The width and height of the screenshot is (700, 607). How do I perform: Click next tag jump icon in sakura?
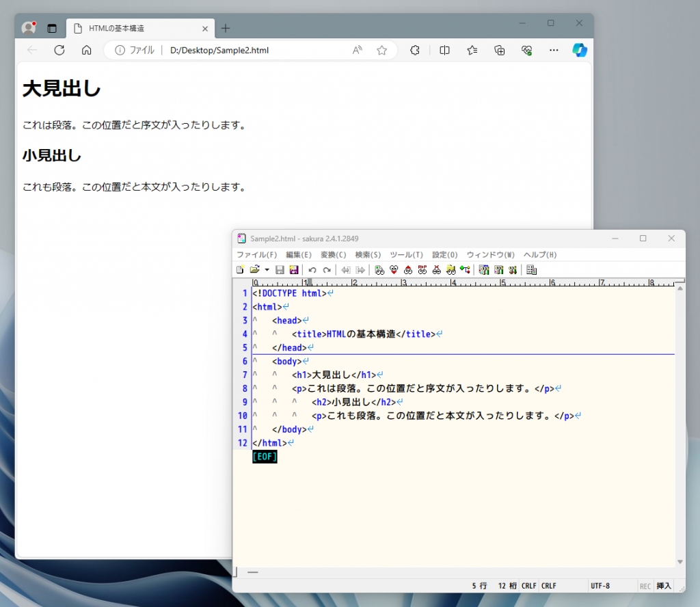coord(360,269)
